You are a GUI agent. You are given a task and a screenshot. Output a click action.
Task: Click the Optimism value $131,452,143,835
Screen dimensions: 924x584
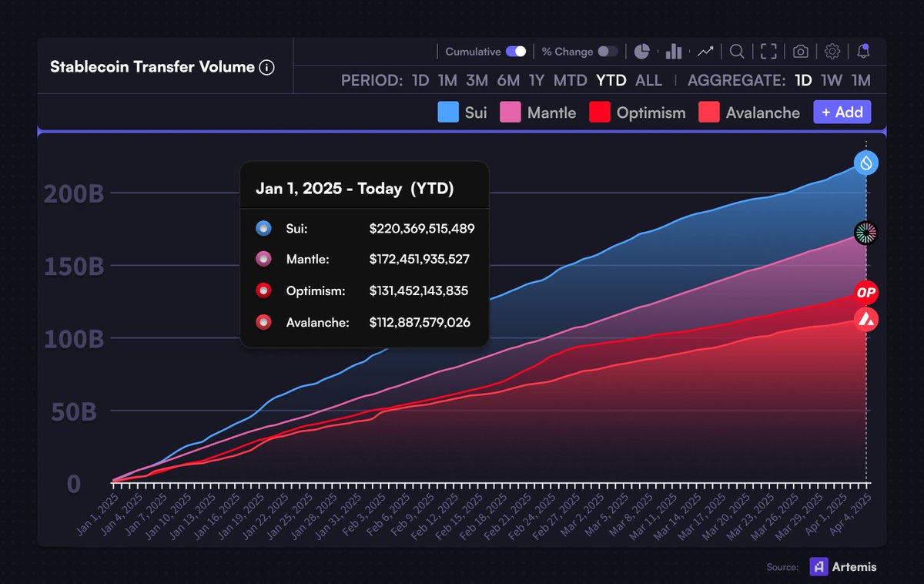click(x=419, y=291)
